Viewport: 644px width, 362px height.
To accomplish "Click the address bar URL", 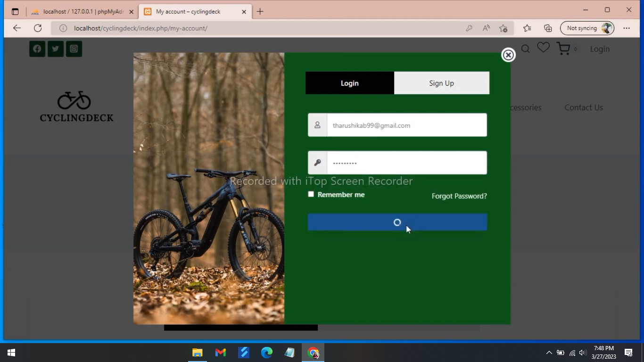I will 140,28.
